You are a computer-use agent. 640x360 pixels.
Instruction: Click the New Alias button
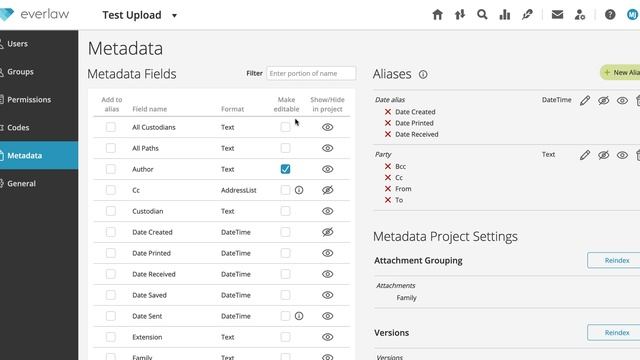(620, 73)
